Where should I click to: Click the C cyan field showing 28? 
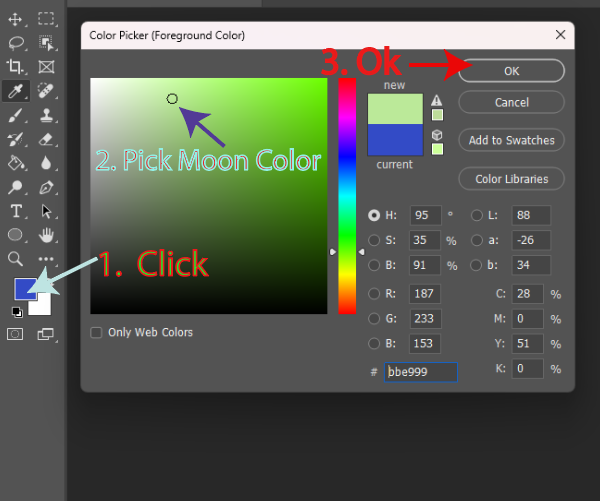(528, 294)
